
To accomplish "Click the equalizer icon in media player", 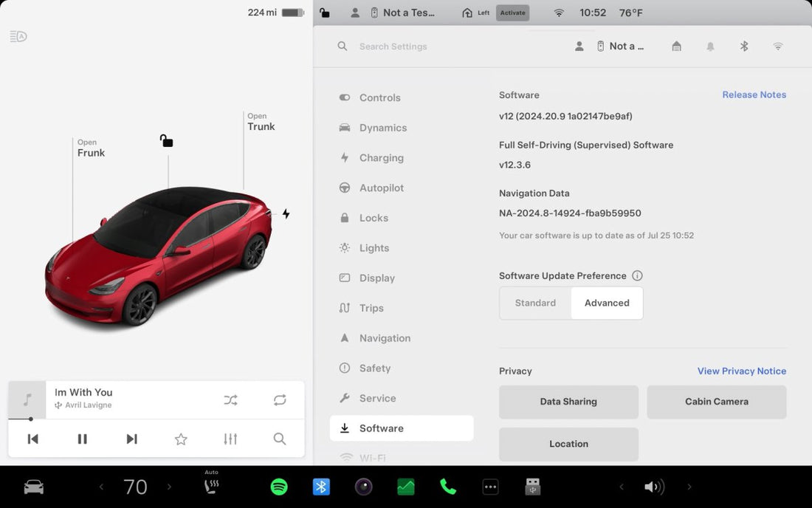I will [x=230, y=439].
